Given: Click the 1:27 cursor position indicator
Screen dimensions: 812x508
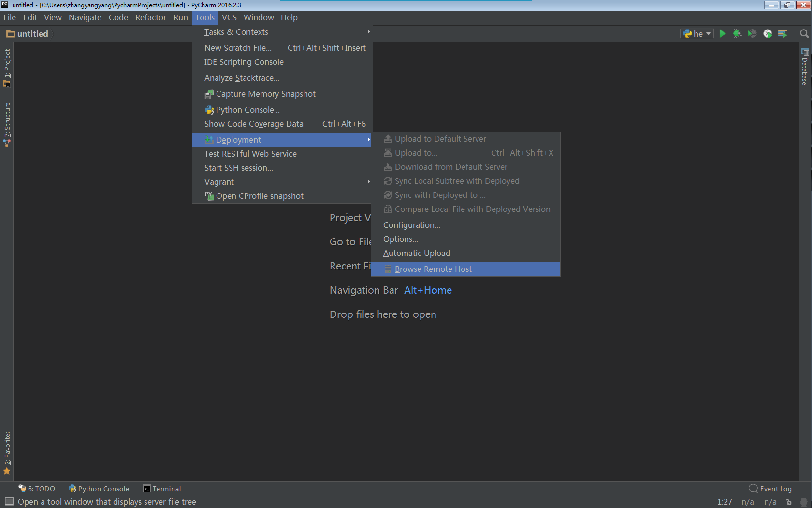Looking at the screenshot, I should click(725, 502).
